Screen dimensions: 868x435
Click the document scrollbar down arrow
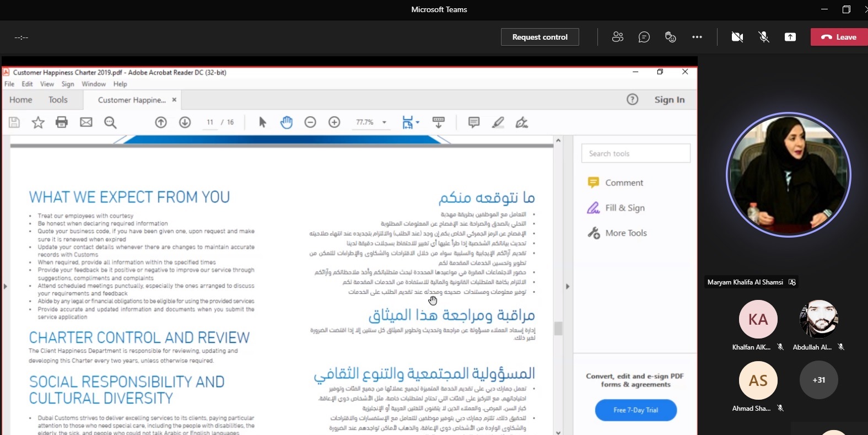[558, 432]
